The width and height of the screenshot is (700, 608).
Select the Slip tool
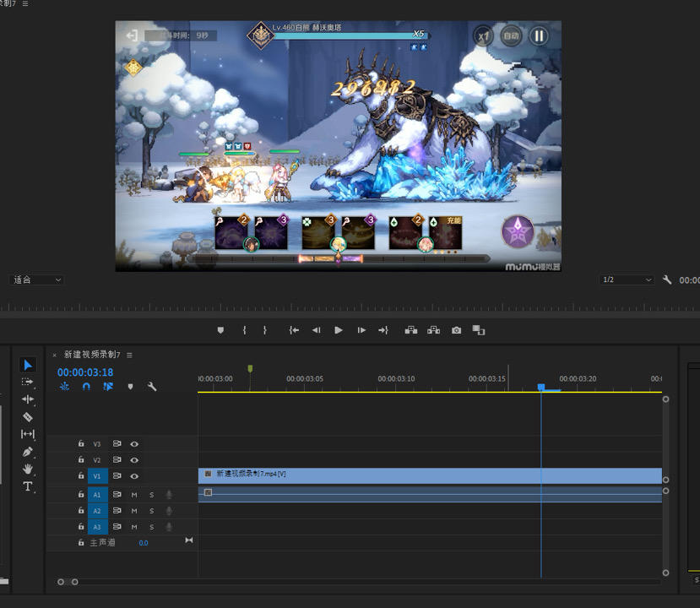tap(28, 434)
